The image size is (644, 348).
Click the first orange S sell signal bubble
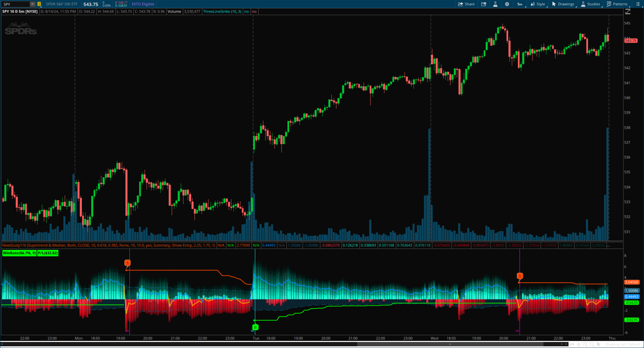(x=127, y=263)
